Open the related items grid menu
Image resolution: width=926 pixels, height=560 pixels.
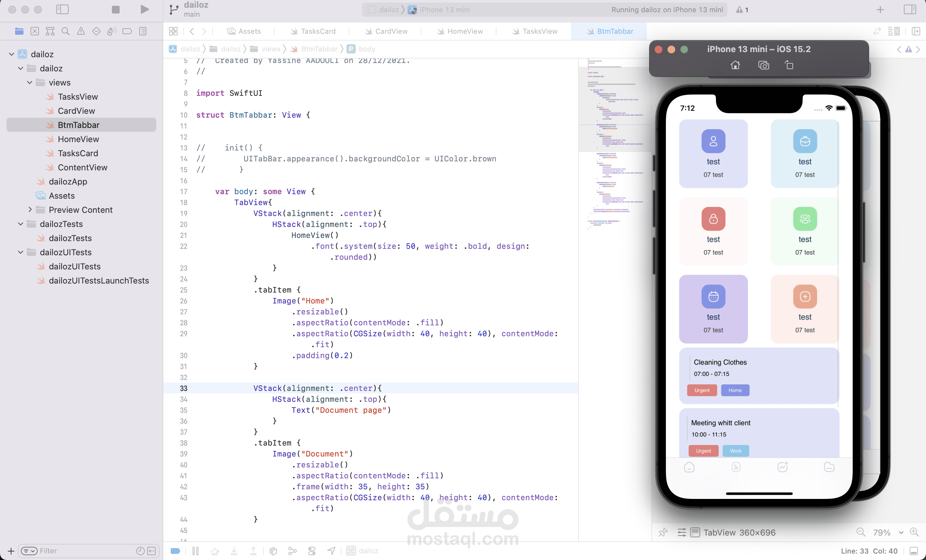pyautogui.click(x=173, y=31)
